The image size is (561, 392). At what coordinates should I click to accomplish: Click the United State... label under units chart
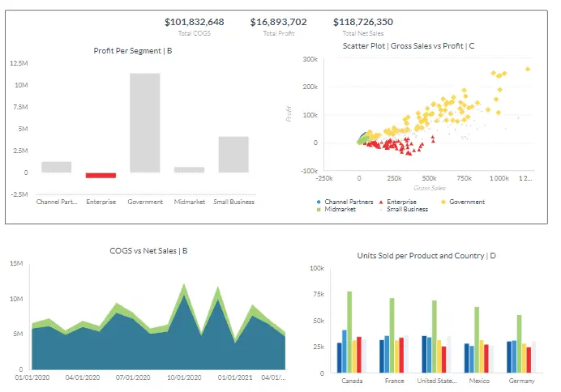pos(437,381)
